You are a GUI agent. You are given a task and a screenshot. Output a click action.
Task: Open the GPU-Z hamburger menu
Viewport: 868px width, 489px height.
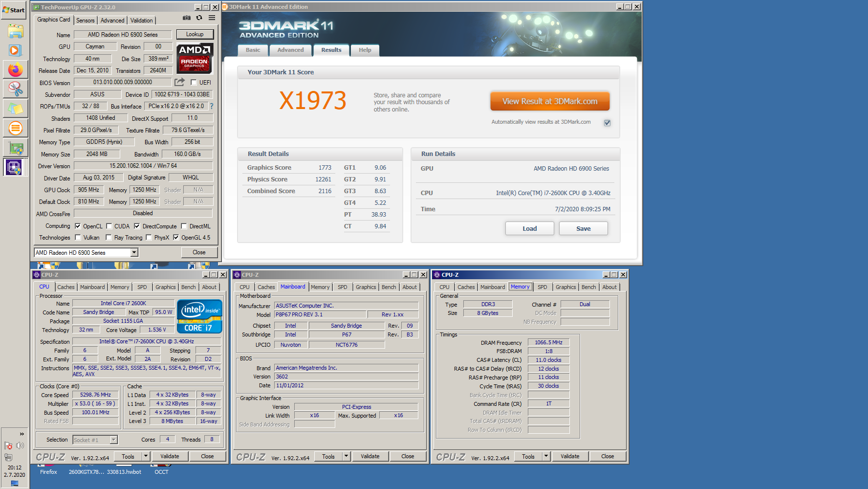(x=212, y=18)
